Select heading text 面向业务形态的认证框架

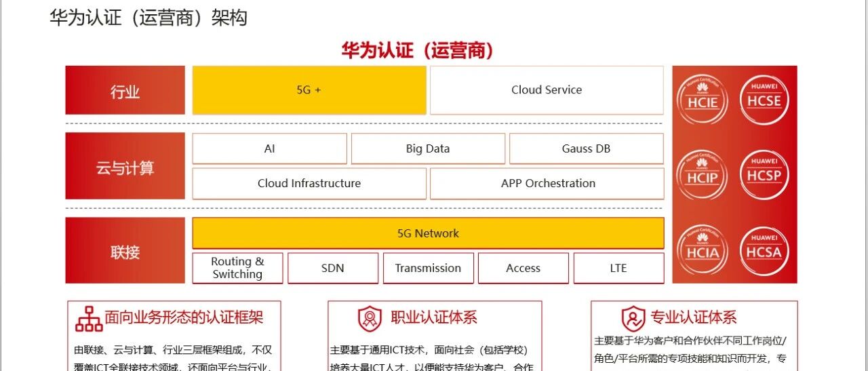184,317
